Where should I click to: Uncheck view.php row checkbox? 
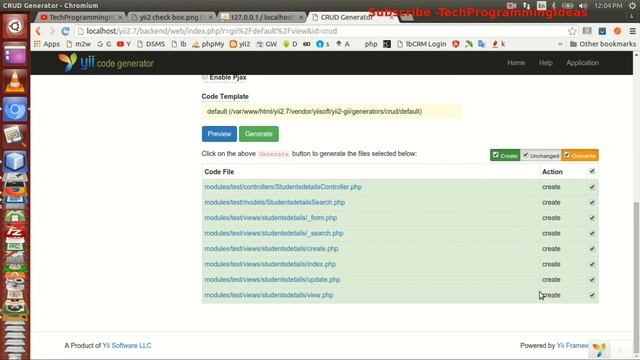(x=592, y=295)
